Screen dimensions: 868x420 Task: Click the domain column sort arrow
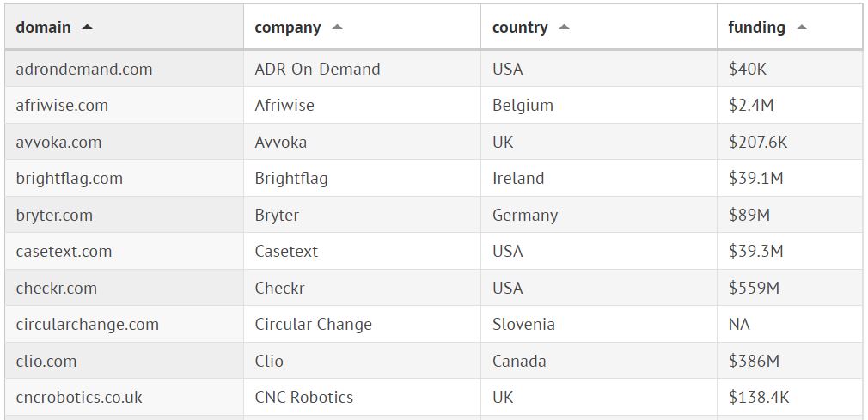pyautogui.click(x=87, y=27)
